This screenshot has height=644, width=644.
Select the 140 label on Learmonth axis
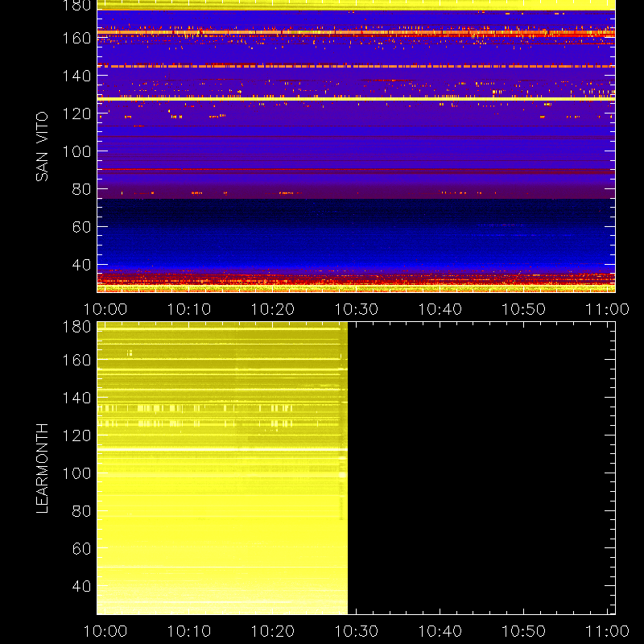(76, 398)
